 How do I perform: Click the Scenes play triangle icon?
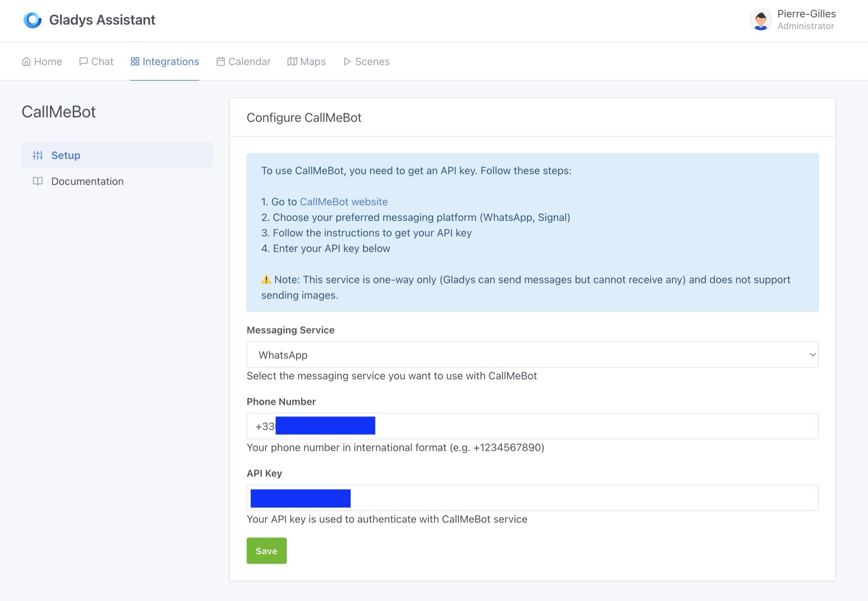click(x=347, y=62)
